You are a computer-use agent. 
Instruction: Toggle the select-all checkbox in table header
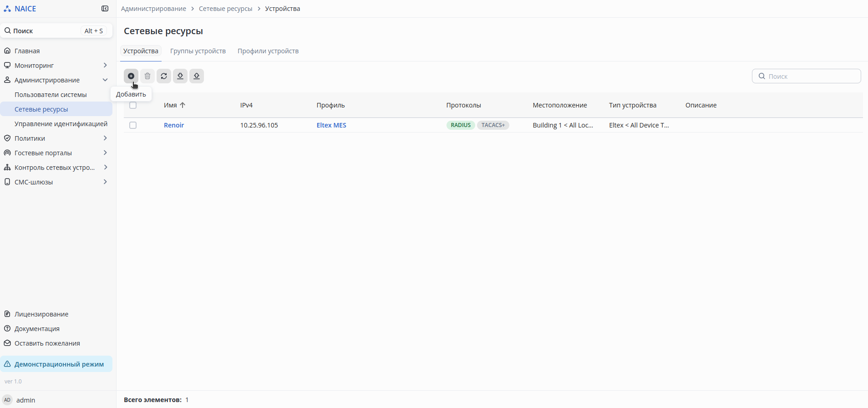133,105
